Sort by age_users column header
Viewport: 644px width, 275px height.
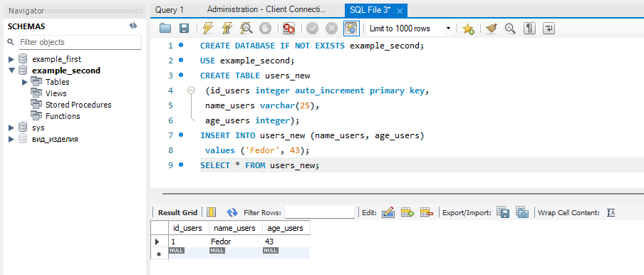(x=286, y=228)
